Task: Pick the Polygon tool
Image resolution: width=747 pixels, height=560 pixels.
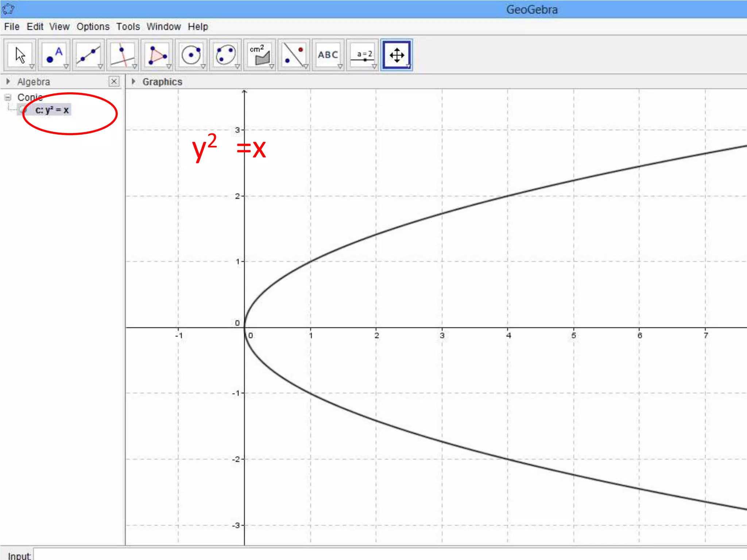Action: (157, 55)
